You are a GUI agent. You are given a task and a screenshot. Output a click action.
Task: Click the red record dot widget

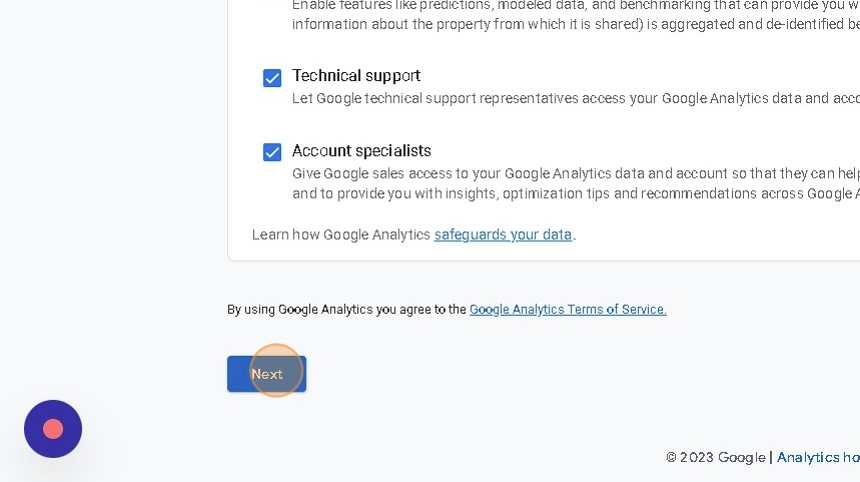pyautogui.click(x=53, y=429)
